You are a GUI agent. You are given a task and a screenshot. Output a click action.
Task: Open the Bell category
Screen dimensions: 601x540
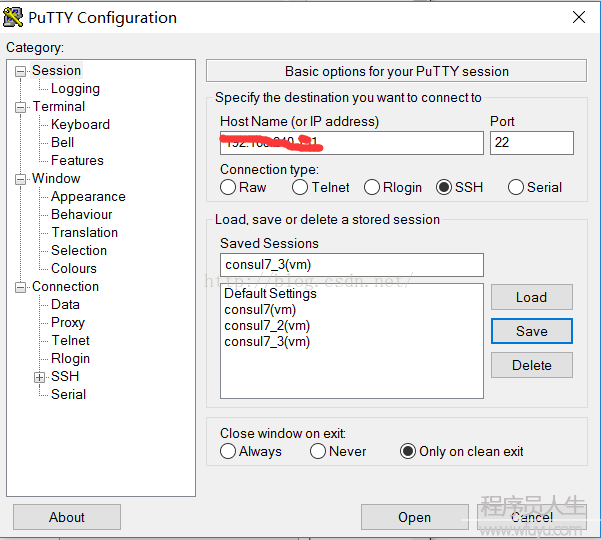[62, 143]
